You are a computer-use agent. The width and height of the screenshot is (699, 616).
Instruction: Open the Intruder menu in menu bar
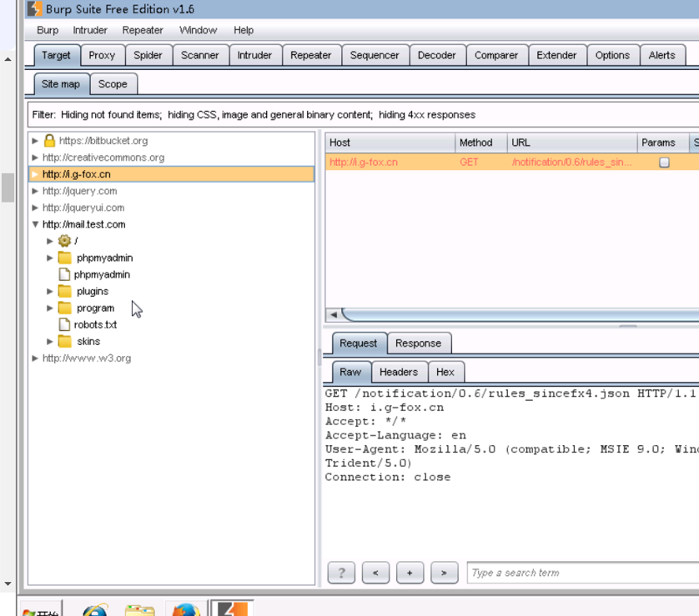(x=90, y=30)
